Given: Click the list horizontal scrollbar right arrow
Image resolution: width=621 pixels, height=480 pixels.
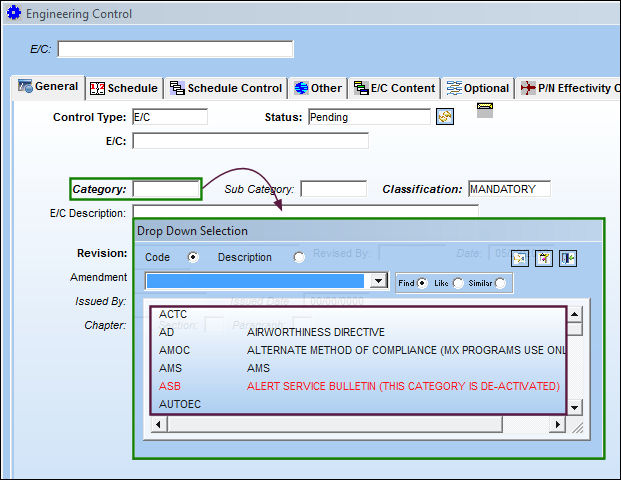Looking at the screenshot, I should click(x=558, y=425).
